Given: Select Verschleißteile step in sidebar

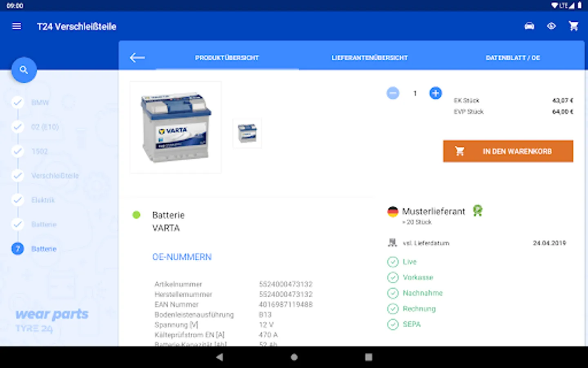Looking at the screenshot, I should (x=55, y=176).
